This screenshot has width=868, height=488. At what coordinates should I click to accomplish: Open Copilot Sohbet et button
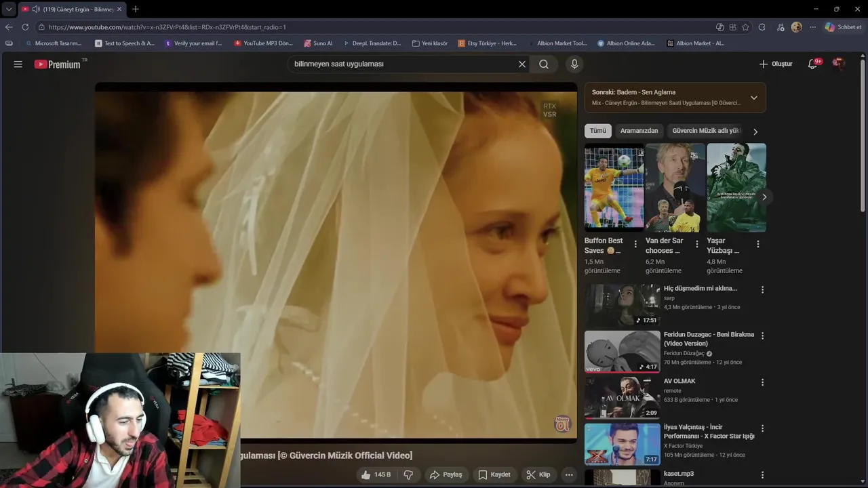[843, 27]
